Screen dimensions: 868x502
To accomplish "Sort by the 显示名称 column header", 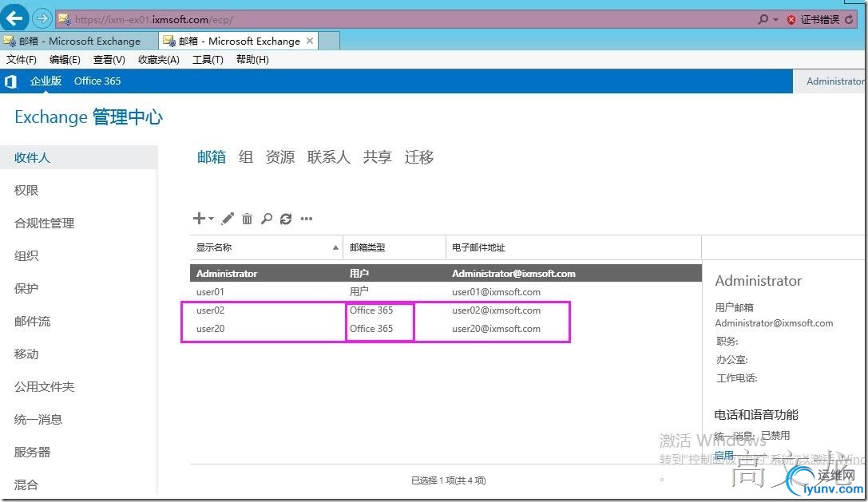I will [266, 247].
